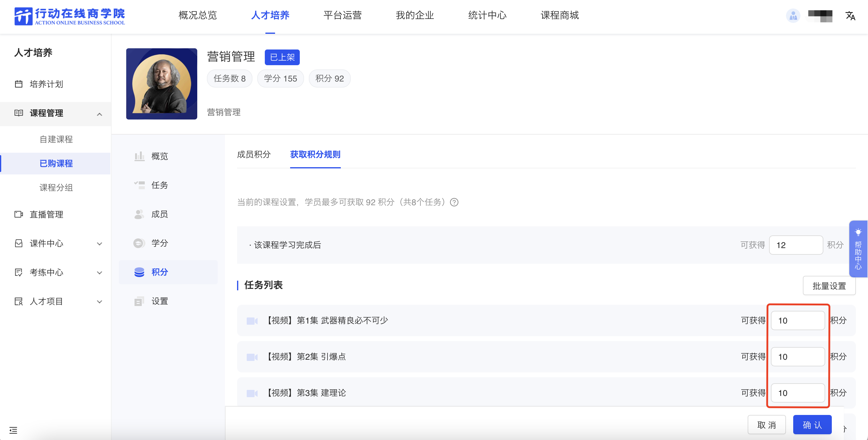Click the people icon for 成员
This screenshot has height=440, width=868.
click(139, 214)
